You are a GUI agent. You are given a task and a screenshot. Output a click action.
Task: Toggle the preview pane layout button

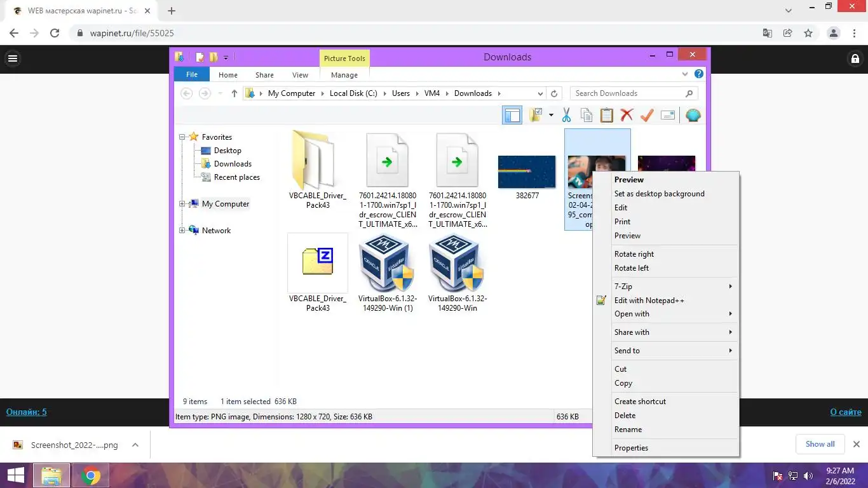[x=512, y=115]
